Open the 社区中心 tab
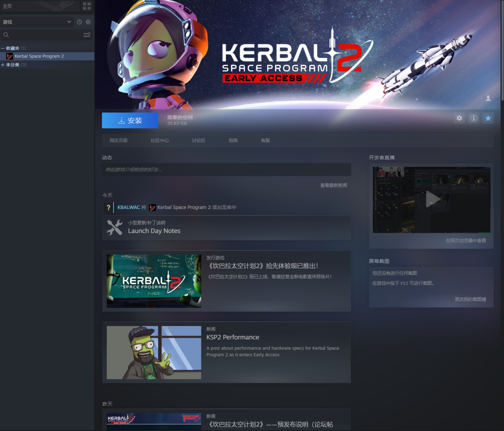 point(160,140)
